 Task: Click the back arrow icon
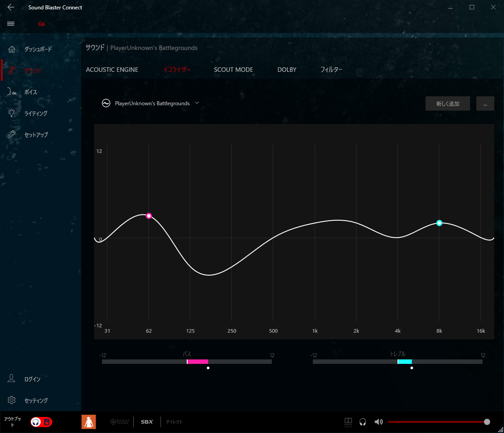point(11,8)
